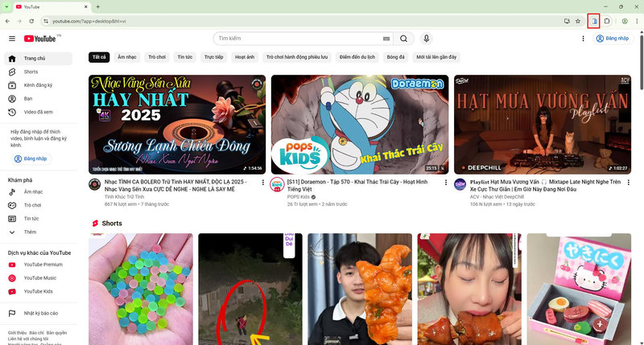The width and height of the screenshot is (644, 345).
Task: Click the install app icon in address bar
Action: tap(567, 21)
